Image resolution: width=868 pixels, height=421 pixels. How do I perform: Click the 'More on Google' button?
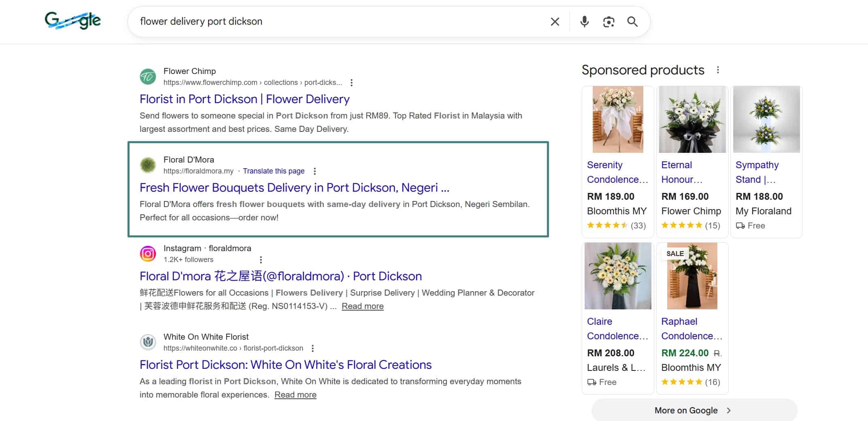(x=694, y=410)
